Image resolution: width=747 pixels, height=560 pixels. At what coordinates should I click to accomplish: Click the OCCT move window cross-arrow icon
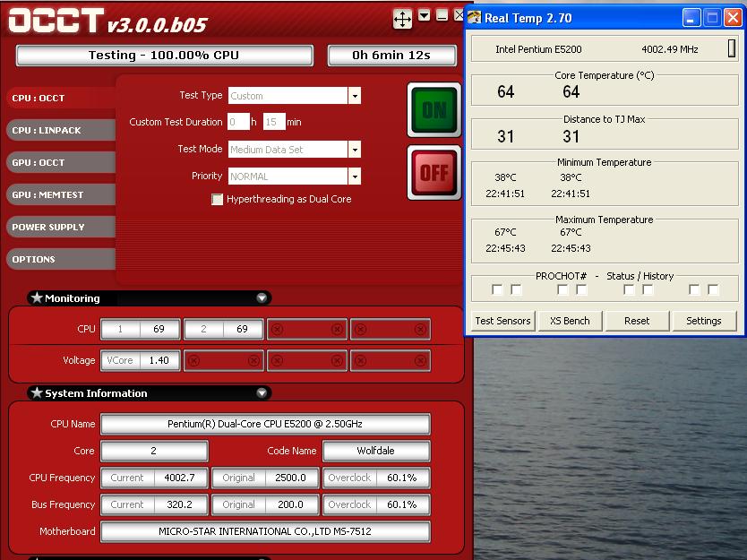point(402,20)
